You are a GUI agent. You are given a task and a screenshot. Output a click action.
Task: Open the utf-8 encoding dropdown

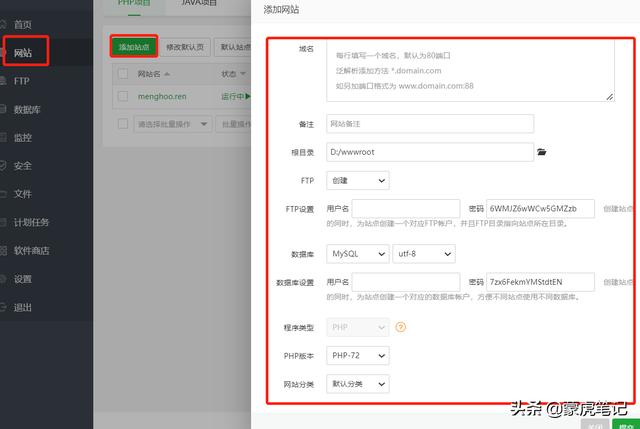[423, 254]
